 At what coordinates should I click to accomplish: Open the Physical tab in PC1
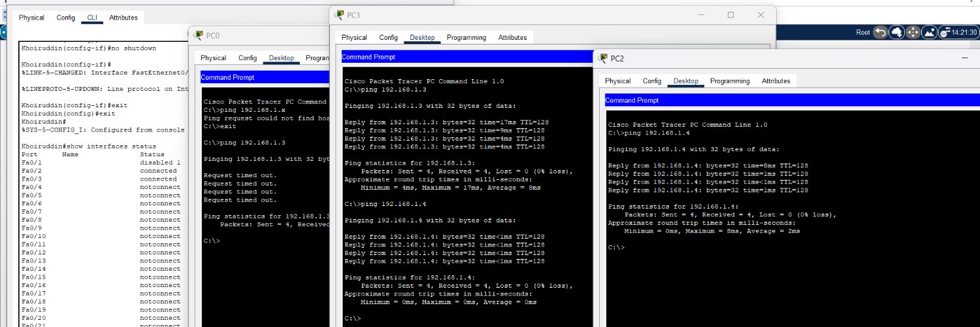click(x=355, y=37)
